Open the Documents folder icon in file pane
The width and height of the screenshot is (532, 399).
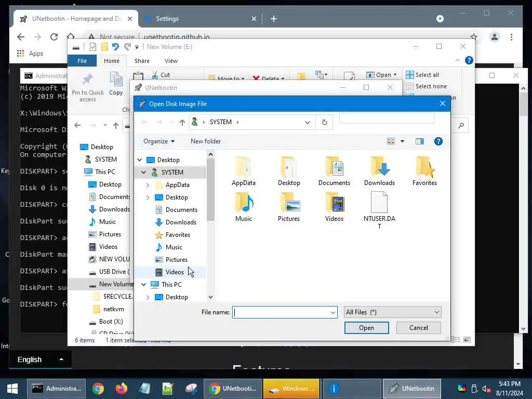(x=334, y=171)
